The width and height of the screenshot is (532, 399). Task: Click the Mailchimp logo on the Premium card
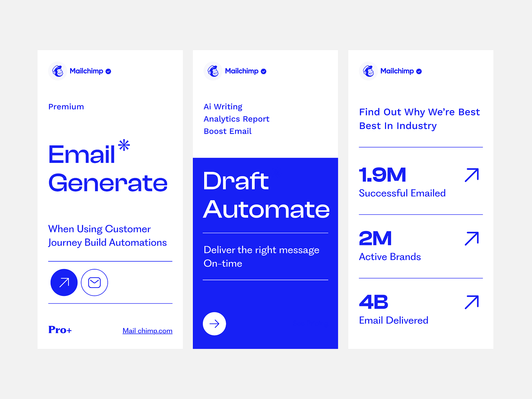[x=58, y=71]
